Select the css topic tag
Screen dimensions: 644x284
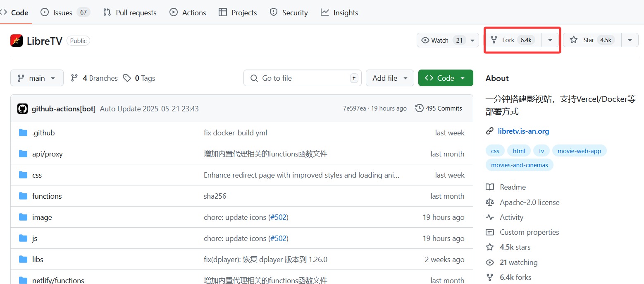pyautogui.click(x=495, y=151)
